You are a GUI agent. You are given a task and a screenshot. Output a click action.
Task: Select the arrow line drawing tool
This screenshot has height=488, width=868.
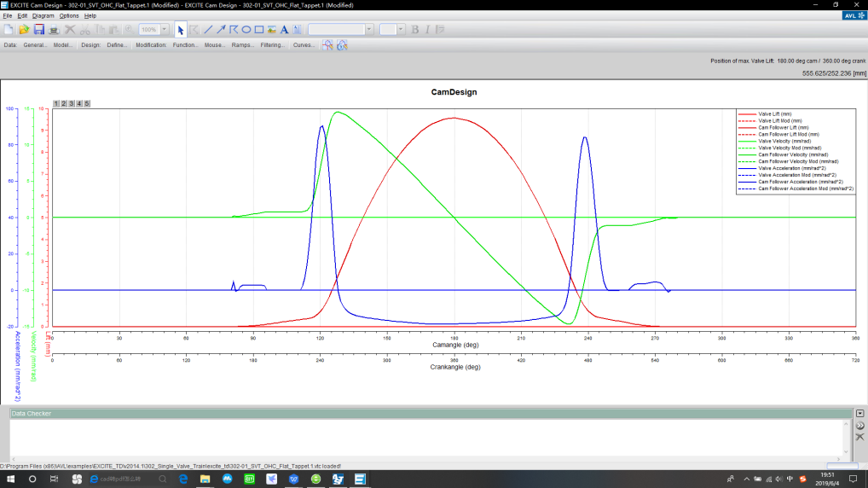coord(221,29)
